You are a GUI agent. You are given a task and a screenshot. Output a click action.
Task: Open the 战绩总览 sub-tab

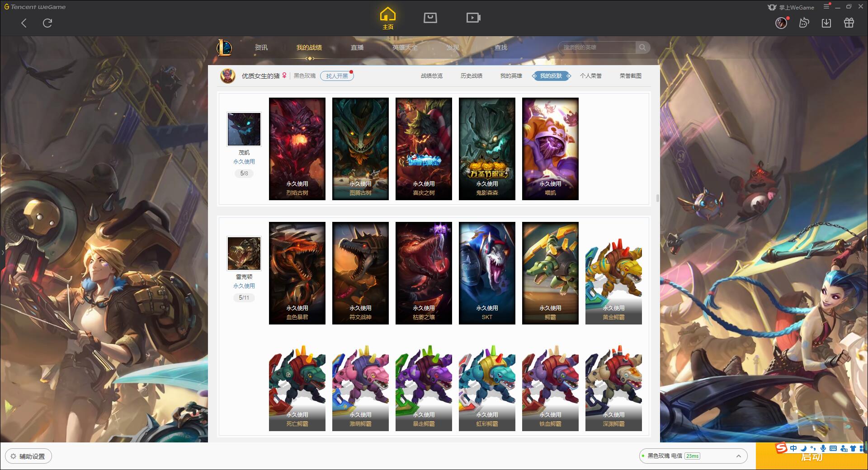click(x=432, y=76)
